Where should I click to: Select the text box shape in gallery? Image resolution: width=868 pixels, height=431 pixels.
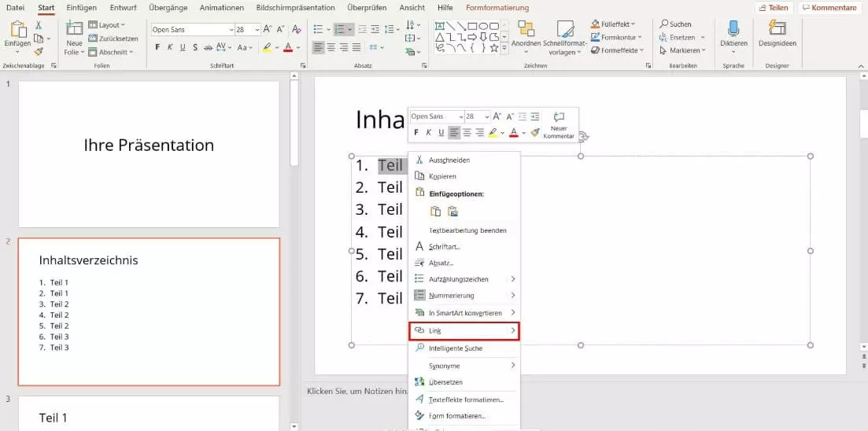point(440,26)
